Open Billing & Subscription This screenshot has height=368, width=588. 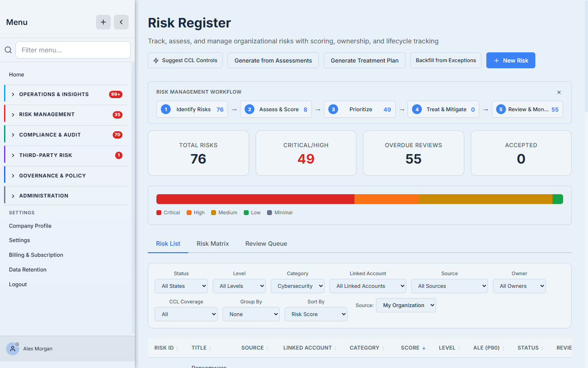point(36,255)
